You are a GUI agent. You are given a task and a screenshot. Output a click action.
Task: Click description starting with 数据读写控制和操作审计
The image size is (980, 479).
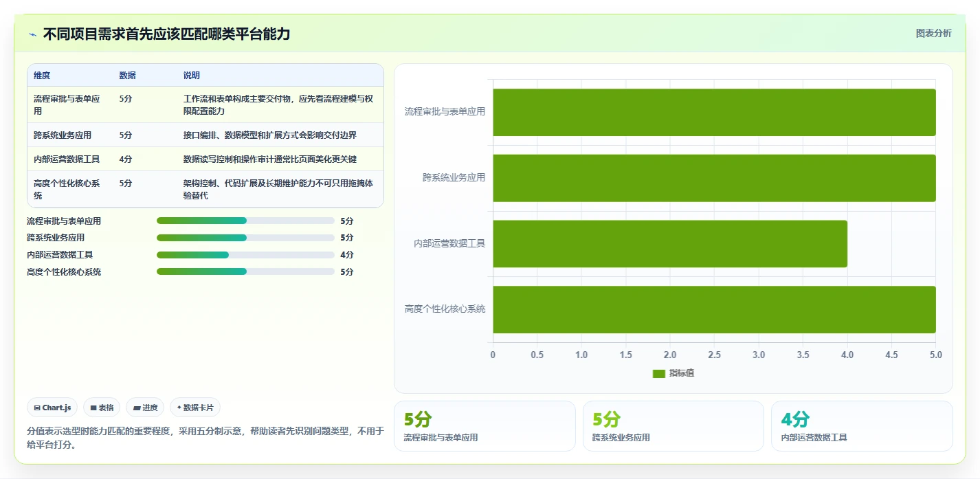click(270, 159)
